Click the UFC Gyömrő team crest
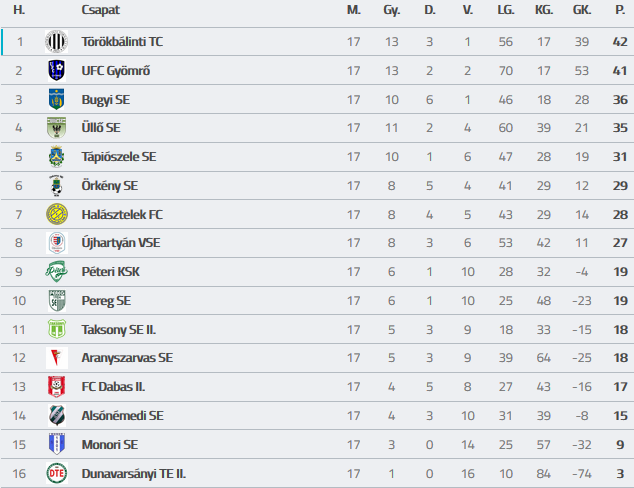Image resolution: width=634 pixels, height=488 pixels. click(x=57, y=70)
